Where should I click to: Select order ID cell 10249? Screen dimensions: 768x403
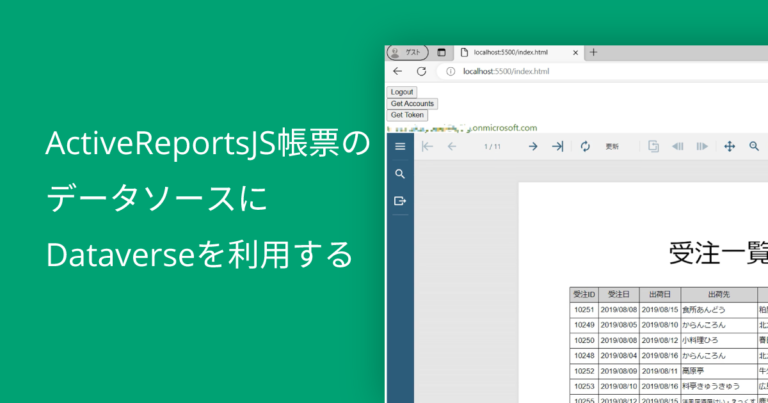coord(584,325)
